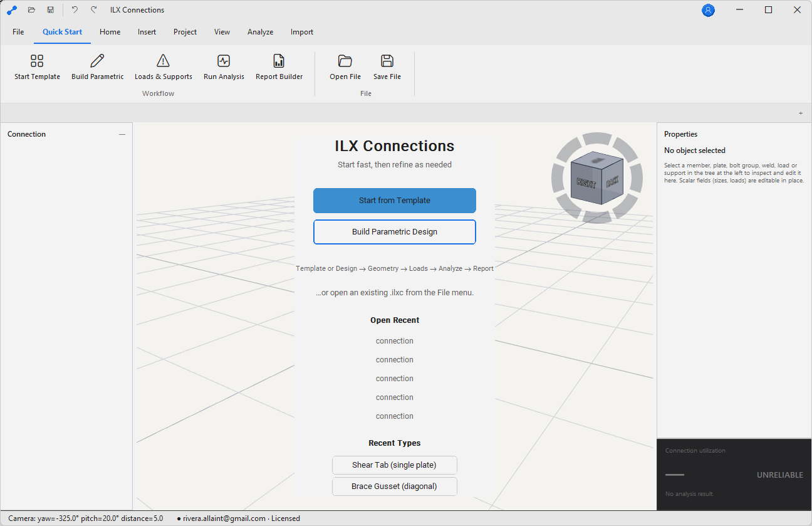Click the Save File ribbon icon

[x=387, y=68]
